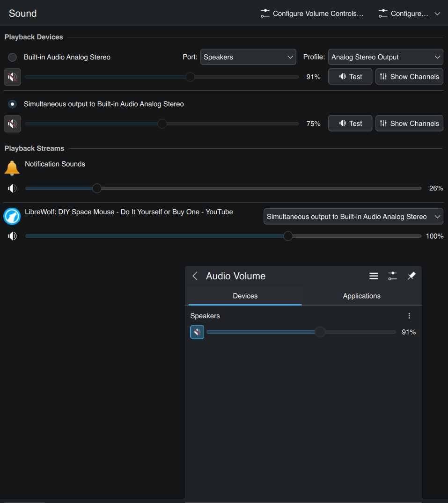Toggle the Speakers mute button in popup
The width and height of the screenshot is (448, 503).
(x=197, y=332)
